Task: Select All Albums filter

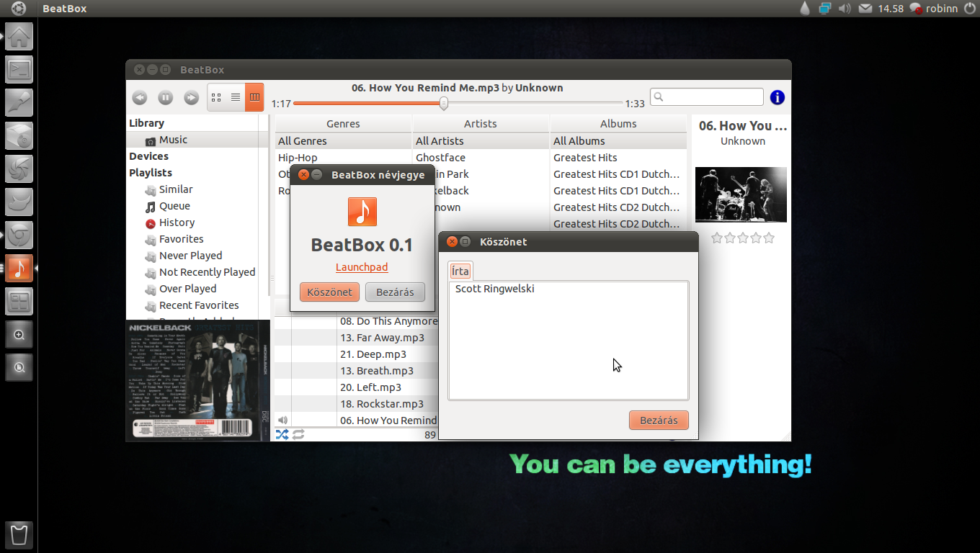Action: [618, 141]
